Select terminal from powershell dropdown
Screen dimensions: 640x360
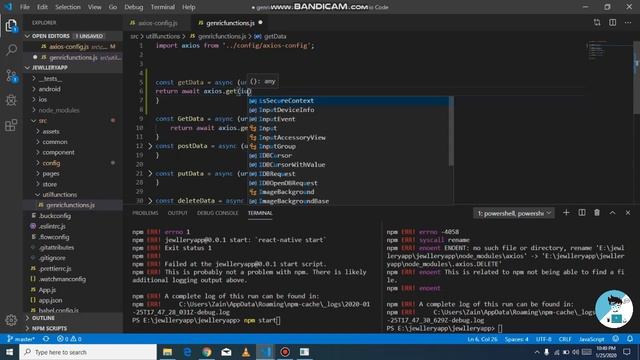click(x=514, y=213)
